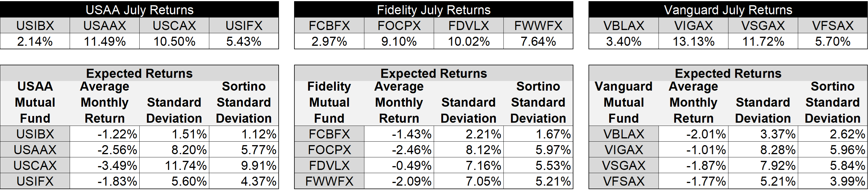Viewport: 868px width, 190px height.
Task: Select the FDVLX ticker in July returns
Action: pos(469,26)
